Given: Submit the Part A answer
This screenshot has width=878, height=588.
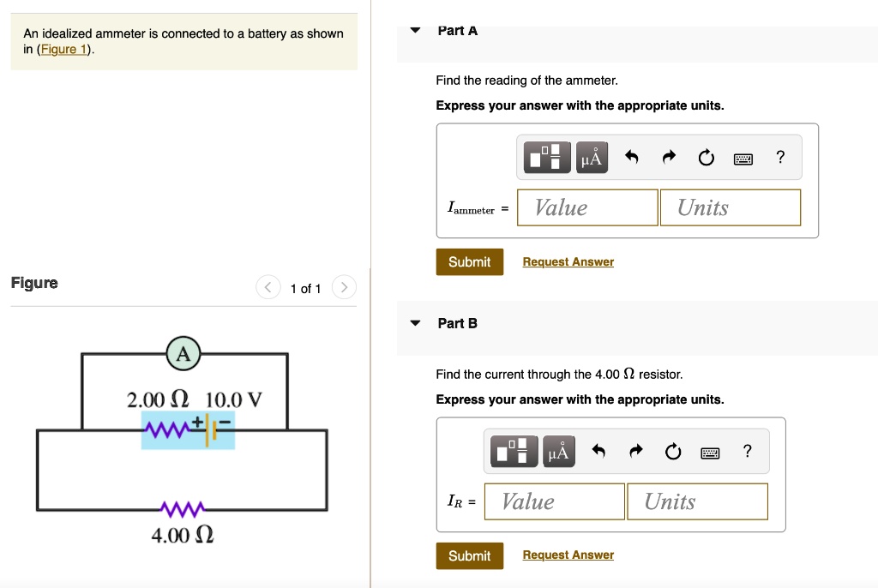Looking at the screenshot, I should click(x=470, y=261).
